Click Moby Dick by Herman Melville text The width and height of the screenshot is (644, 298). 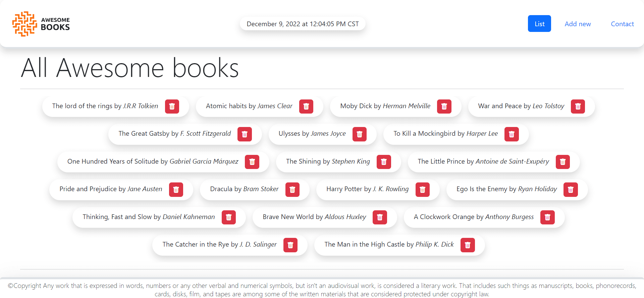pos(385,106)
